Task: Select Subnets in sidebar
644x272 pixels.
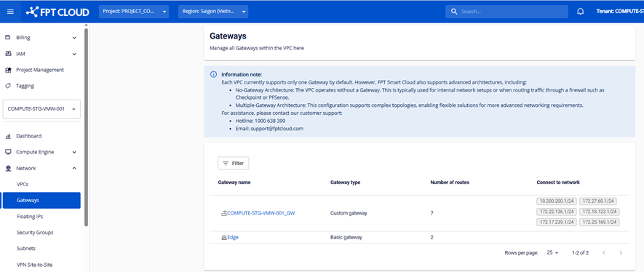Action: 26,248
